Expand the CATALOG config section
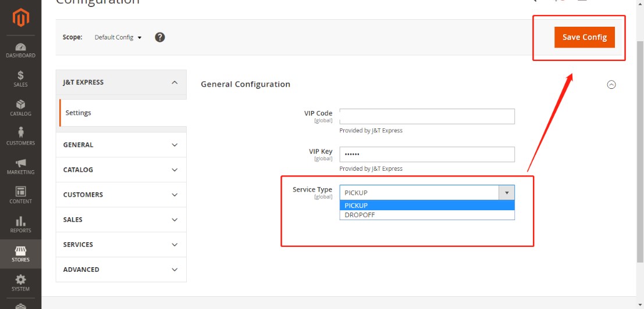 [121, 170]
